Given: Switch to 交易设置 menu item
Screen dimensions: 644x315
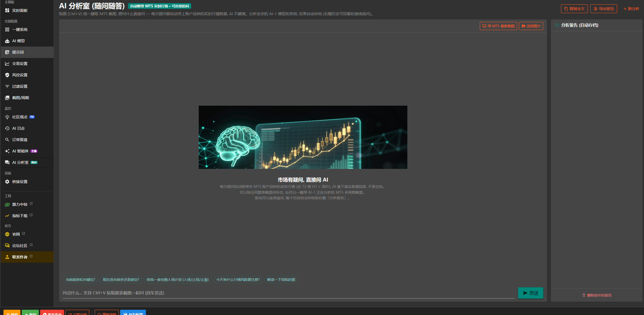Looking at the screenshot, I should [27, 64].
